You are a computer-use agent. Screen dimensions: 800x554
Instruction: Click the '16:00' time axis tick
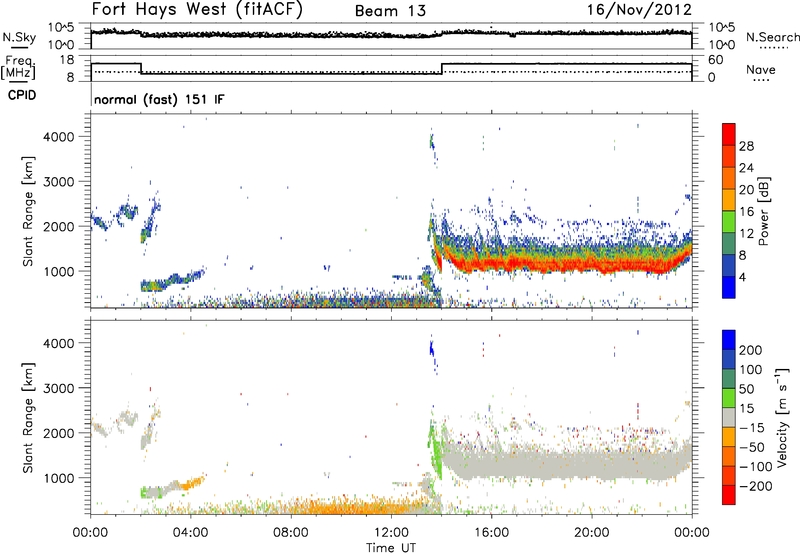491,533
